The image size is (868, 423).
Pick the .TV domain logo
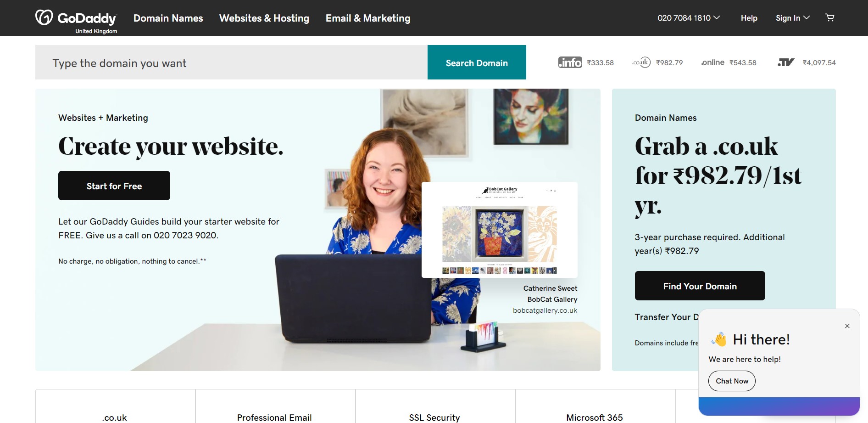click(786, 62)
